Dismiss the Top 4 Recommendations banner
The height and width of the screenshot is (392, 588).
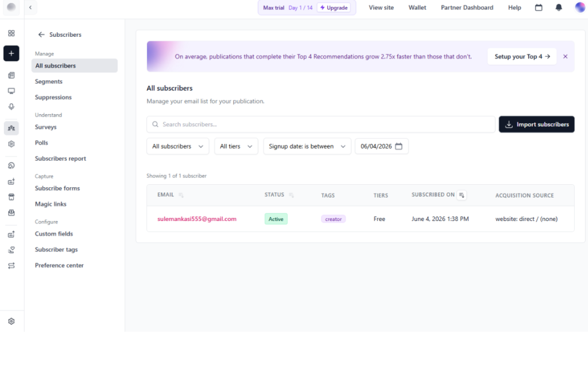coord(565,57)
